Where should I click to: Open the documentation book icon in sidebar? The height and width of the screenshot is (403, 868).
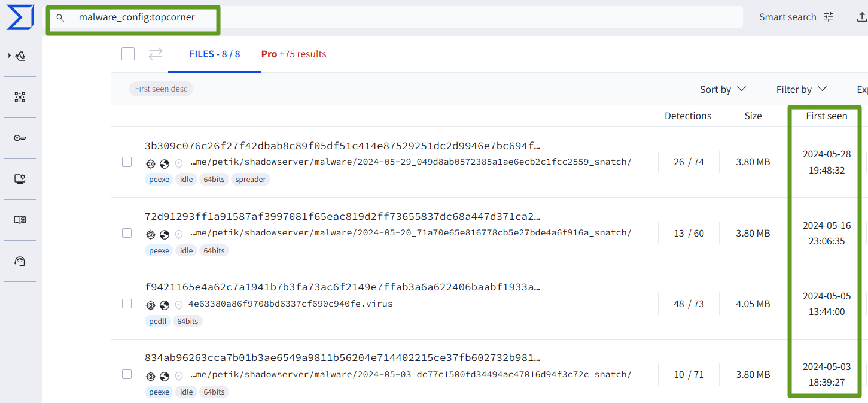(20, 220)
